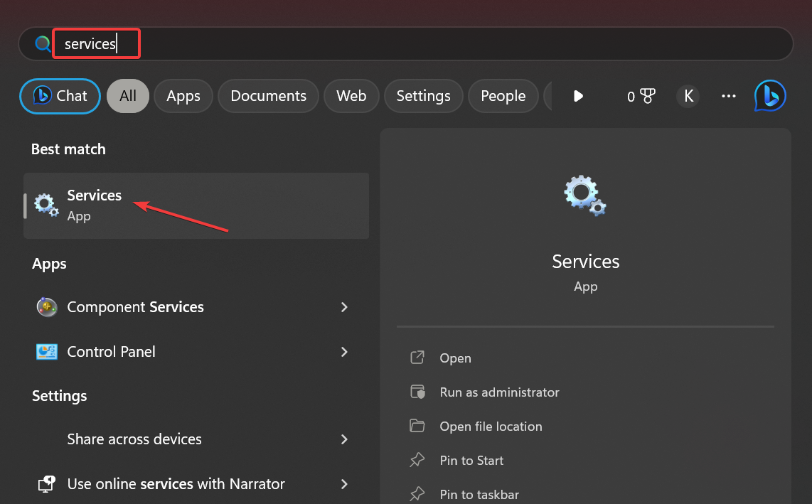Screen dimensions: 812x504
Task: Open the three-dots more options menu
Action: 728,96
